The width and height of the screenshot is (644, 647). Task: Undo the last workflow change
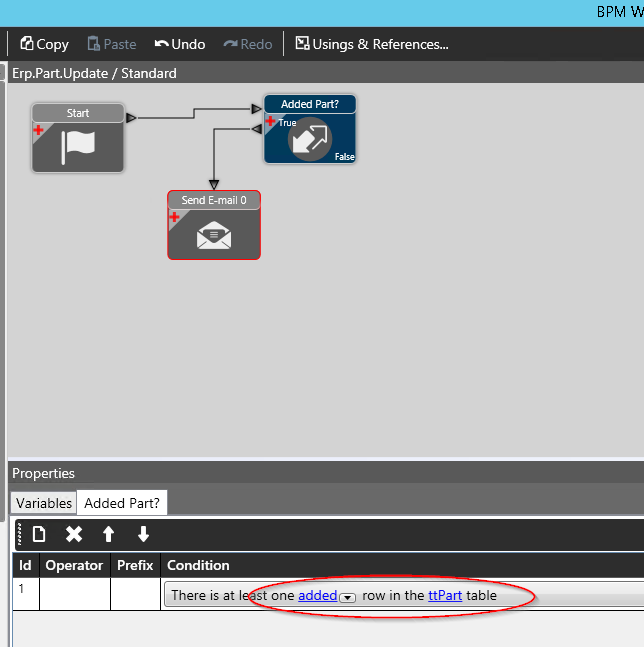179,44
